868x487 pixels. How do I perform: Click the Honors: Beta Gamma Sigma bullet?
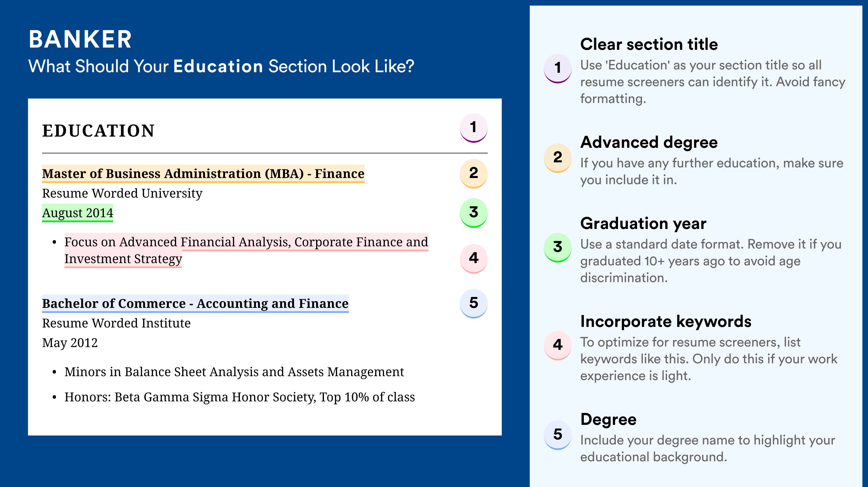pos(240,397)
